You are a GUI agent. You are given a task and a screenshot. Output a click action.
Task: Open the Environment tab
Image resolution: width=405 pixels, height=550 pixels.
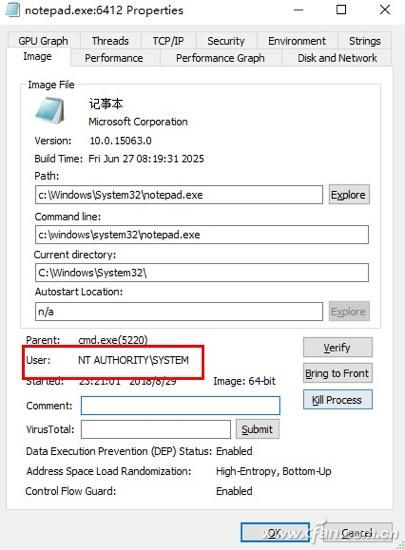pyautogui.click(x=297, y=41)
